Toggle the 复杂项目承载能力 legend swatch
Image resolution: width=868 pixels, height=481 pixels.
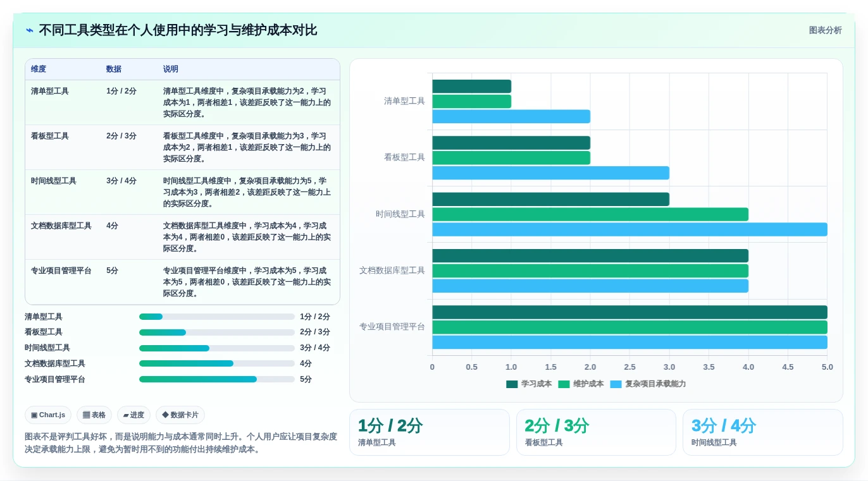pos(616,384)
